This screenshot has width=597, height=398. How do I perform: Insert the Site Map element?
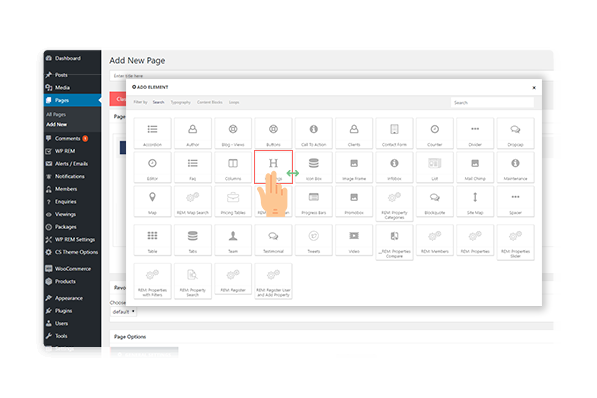click(x=475, y=201)
